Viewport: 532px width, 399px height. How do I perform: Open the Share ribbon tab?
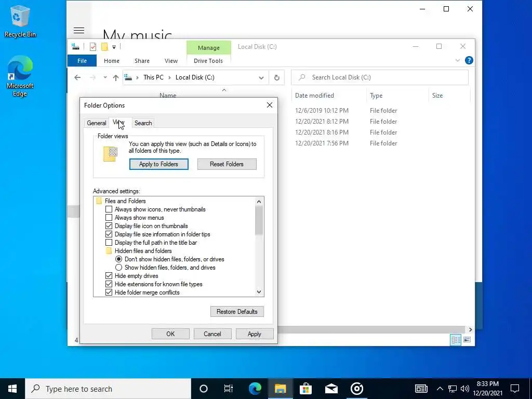tap(142, 61)
